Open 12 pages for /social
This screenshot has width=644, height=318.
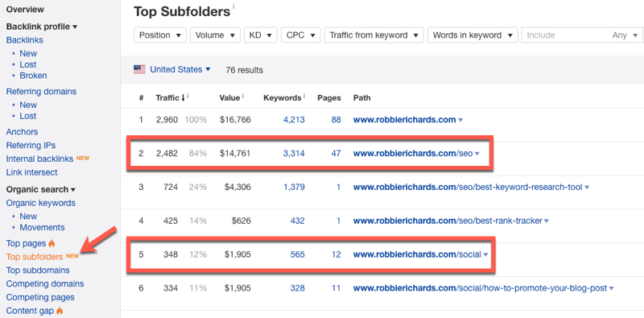[x=336, y=254]
